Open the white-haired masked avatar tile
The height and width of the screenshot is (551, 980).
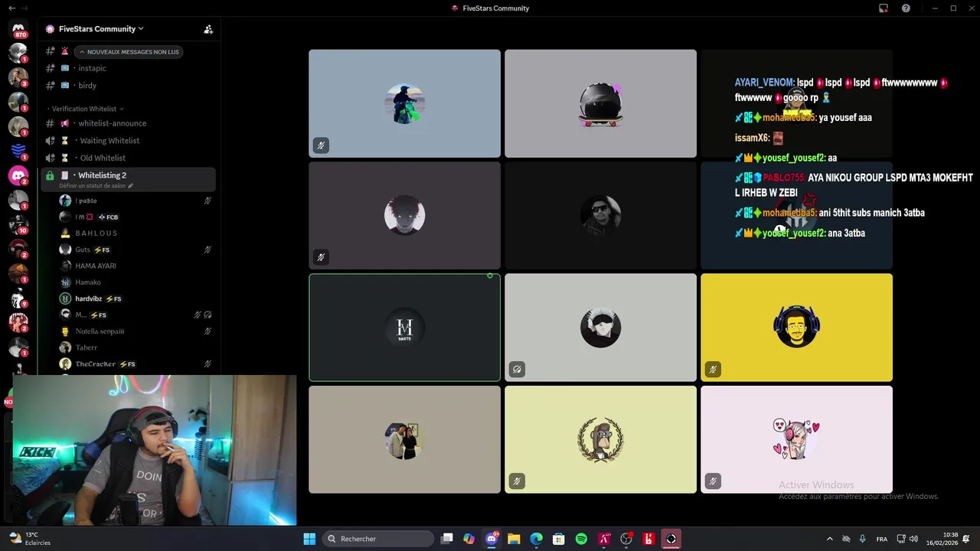(600, 328)
